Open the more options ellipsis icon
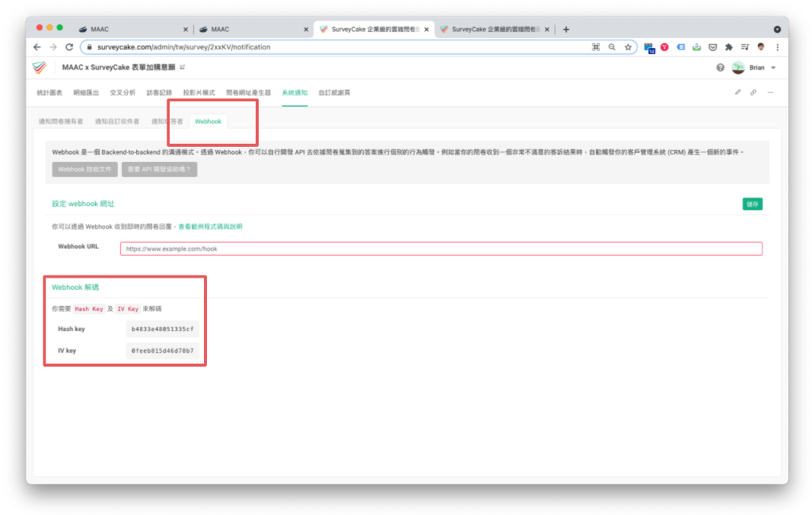The height and width of the screenshot is (515, 812). tap(771, 91)
